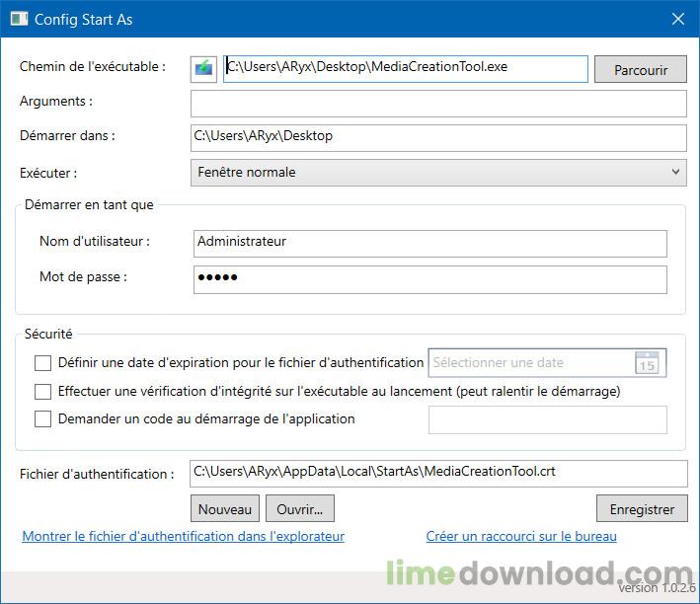Screen dimensions: 700x604
Task: Click the 'Mot de passe' password field
Action: [429, 279]
